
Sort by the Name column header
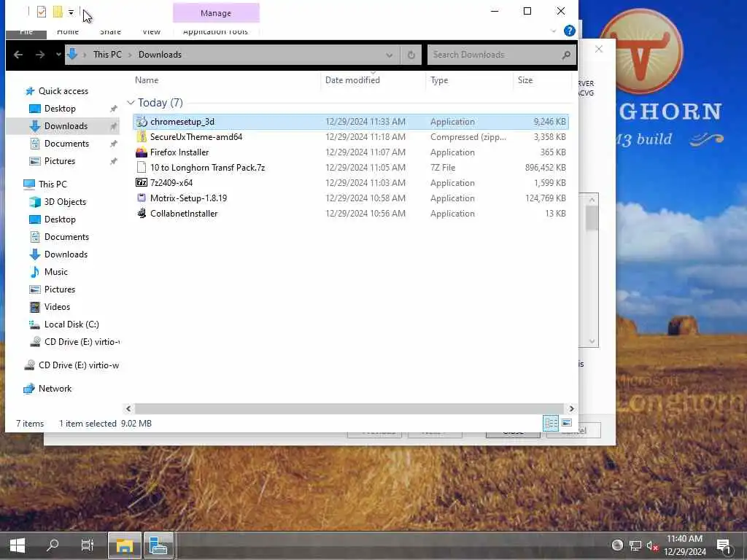coord(146,80)
